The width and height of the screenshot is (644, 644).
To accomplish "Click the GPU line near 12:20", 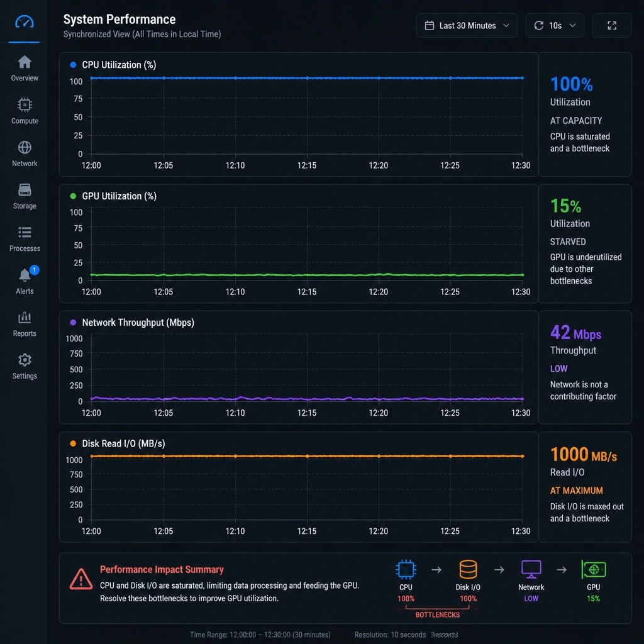I will point(379,274).
